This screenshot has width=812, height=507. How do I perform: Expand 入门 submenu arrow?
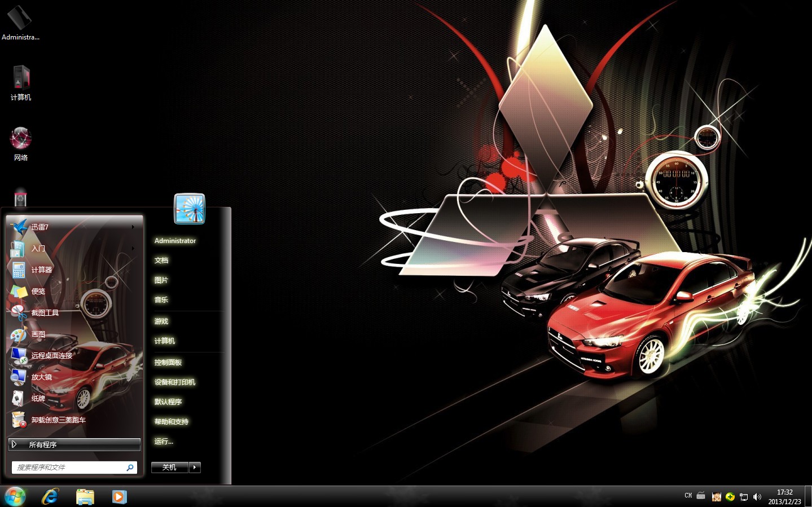(133, 248)
